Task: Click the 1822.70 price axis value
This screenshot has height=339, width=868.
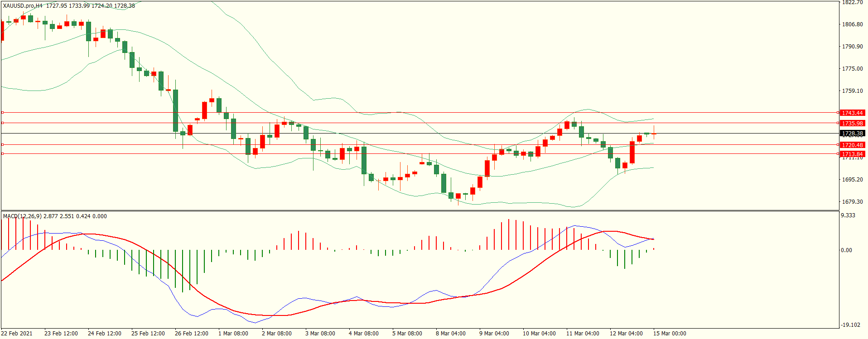Action: click(852, 2)
